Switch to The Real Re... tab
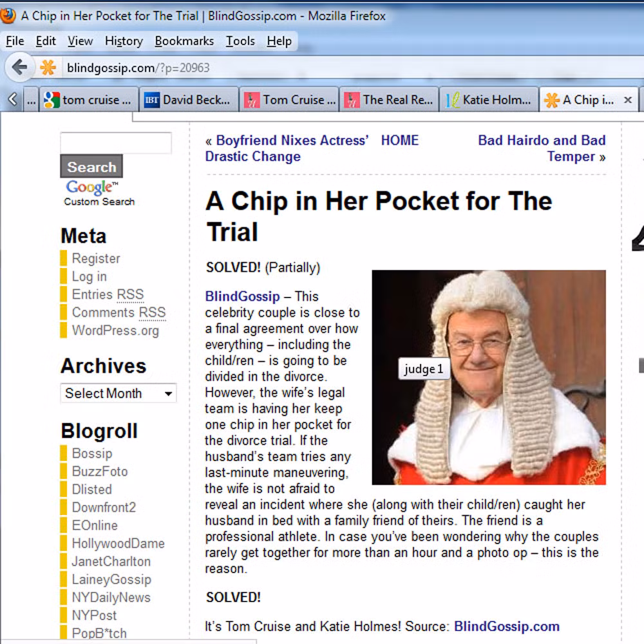This screenshot has width=644, height=644. pyautogui.click(x=389, y=100)
